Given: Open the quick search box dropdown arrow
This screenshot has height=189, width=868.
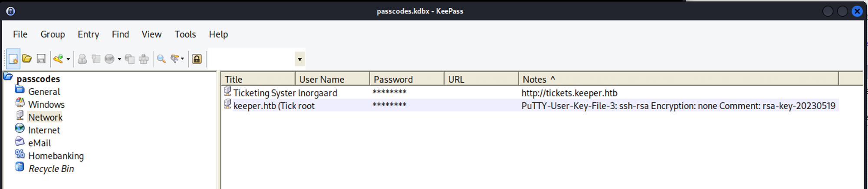Looking at the screenshot, I should click(299, 59).
